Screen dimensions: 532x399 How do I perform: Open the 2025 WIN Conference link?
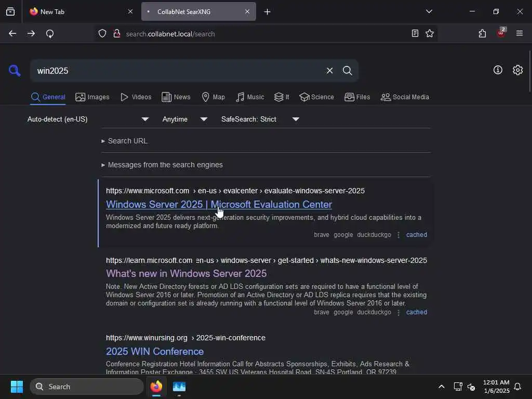point(155,352)
